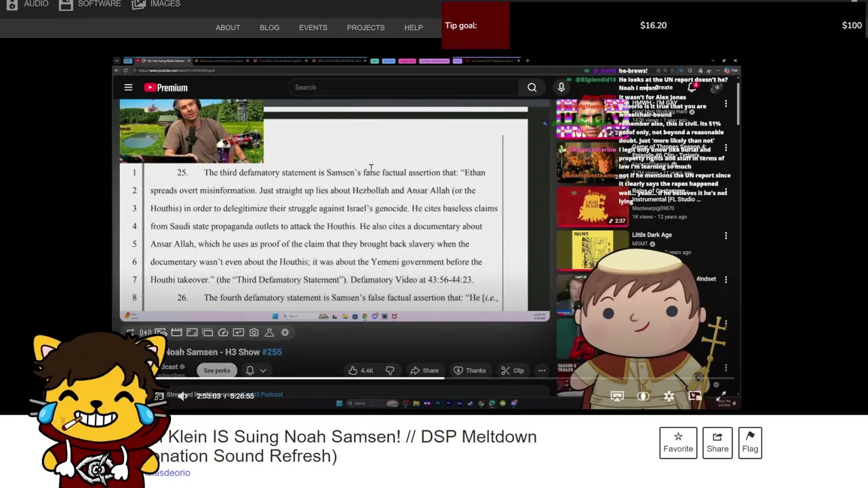Viewport: 868px width, 488px height.
Task: Click the Clip scissors button
Action: [x=512, y=371]
